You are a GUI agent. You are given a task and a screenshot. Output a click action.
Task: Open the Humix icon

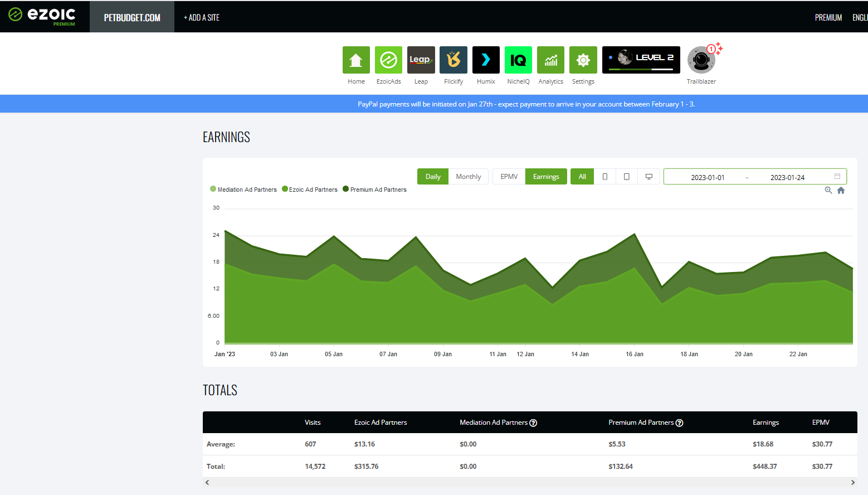click(486, 60)
